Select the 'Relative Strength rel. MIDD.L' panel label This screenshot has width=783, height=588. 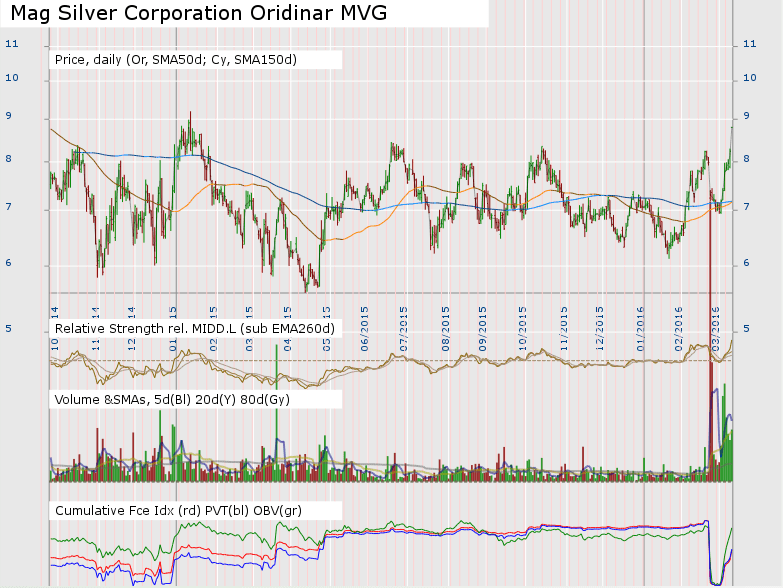(195, 328)
